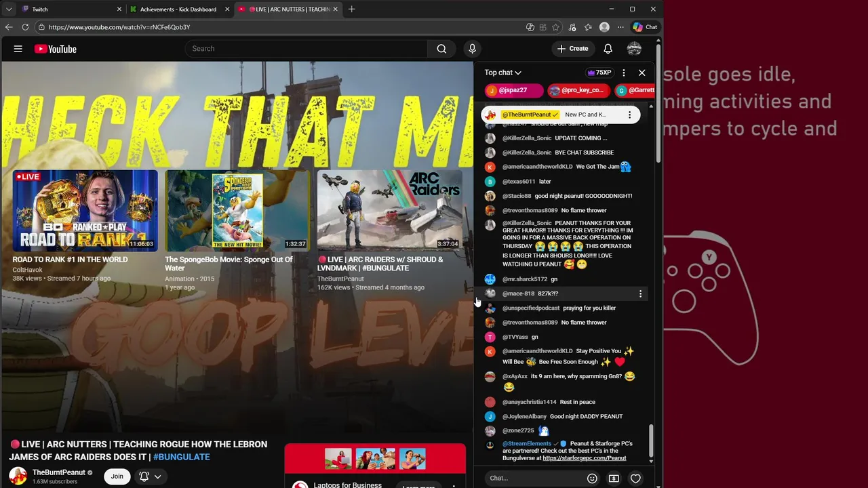Open a new browser tab

351,9
